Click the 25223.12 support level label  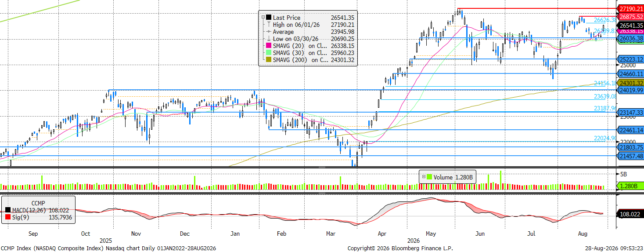(x=630, y=59)
